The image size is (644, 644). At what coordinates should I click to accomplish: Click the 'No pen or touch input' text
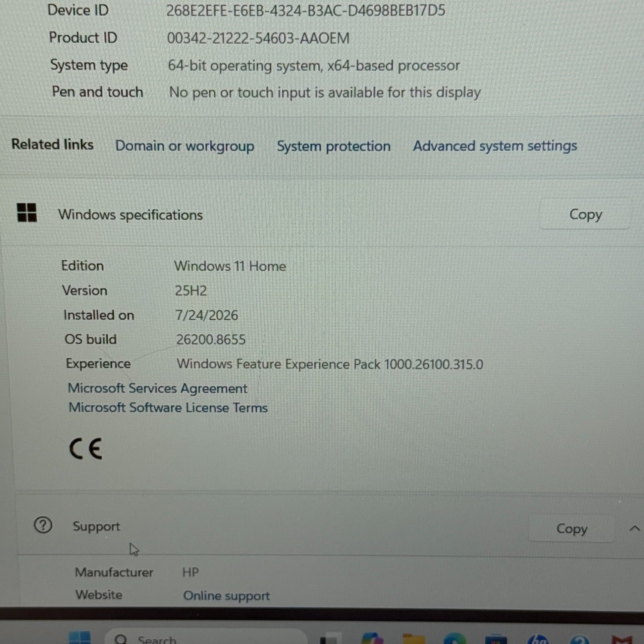pyautogui.click(x=325, y=92)
